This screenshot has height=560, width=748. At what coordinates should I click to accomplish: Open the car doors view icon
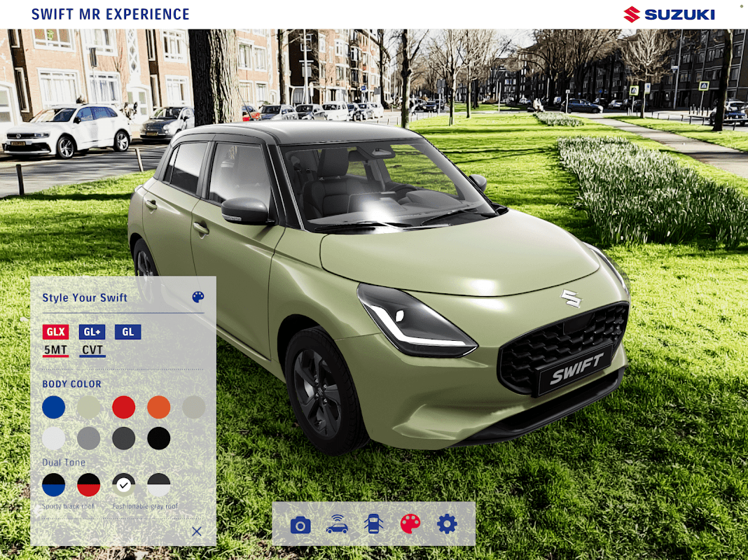[x=373, y=524]
